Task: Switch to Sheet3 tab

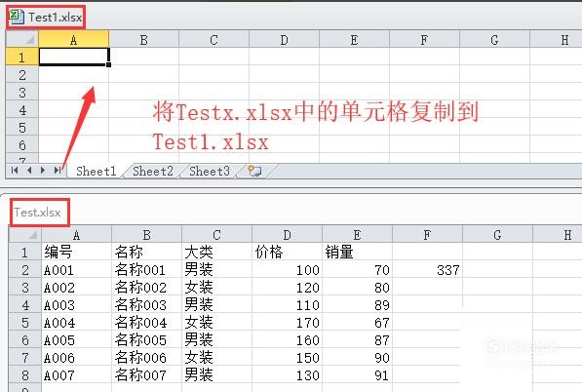Action: click(x=210, y=171)
